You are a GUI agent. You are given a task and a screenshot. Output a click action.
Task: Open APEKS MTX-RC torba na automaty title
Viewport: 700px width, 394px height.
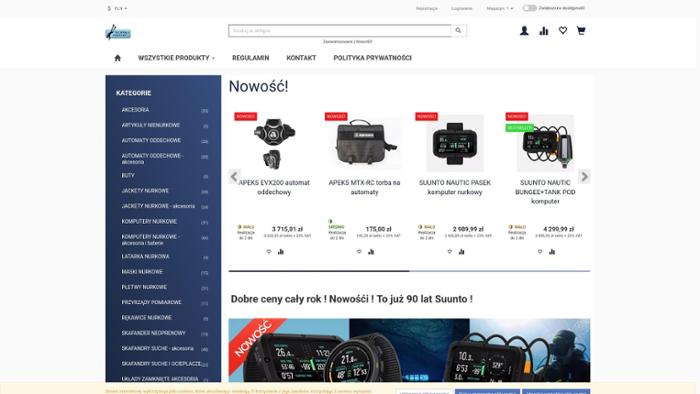point(364,187)
